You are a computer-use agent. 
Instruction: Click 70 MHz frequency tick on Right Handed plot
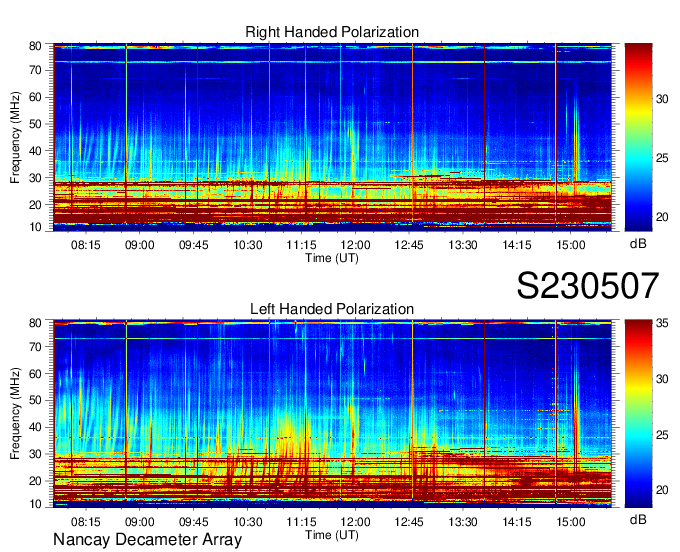(x=35, y=70)
